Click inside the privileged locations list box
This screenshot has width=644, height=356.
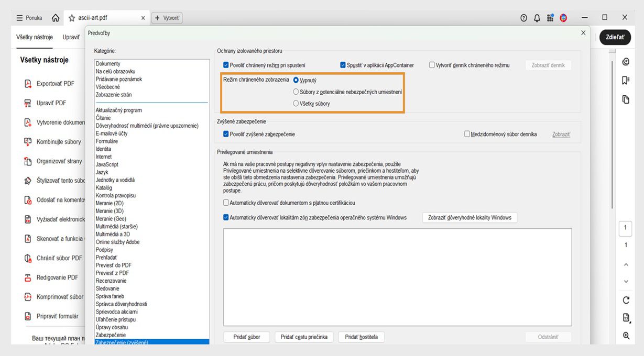[397, 277]
